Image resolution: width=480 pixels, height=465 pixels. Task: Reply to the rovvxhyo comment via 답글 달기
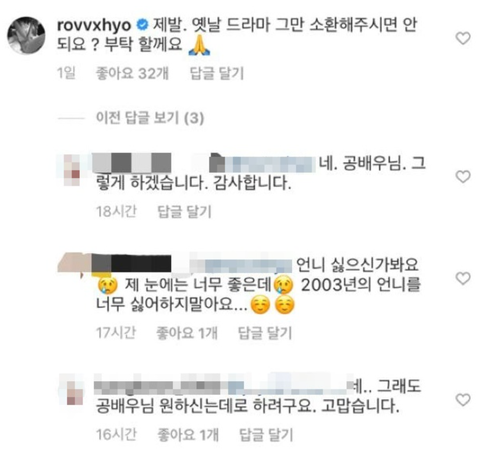point(217,73)
